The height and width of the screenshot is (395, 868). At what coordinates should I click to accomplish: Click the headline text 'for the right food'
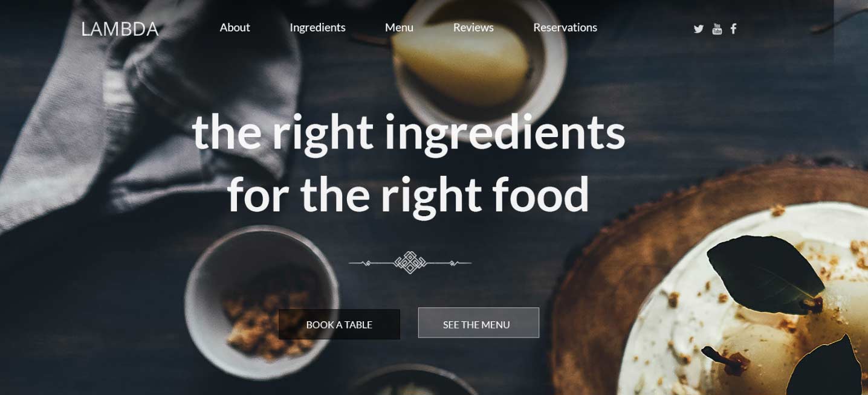click(x=408, y=194)
